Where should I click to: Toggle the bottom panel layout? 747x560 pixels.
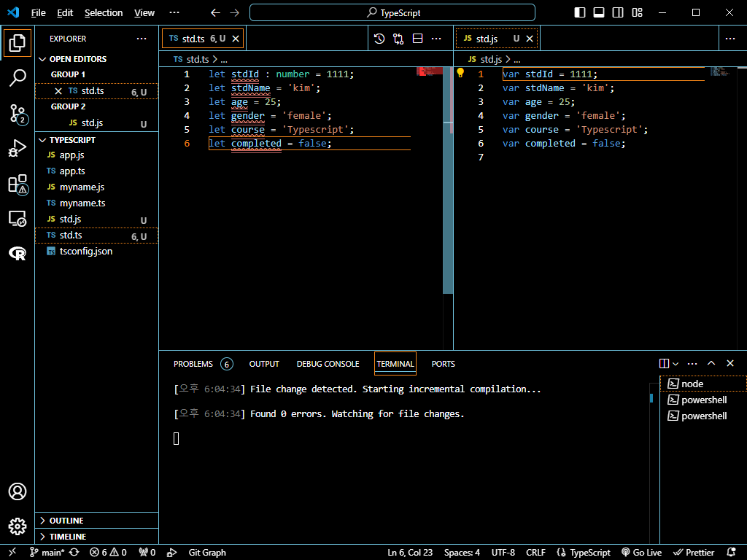[x=598, y=13]
